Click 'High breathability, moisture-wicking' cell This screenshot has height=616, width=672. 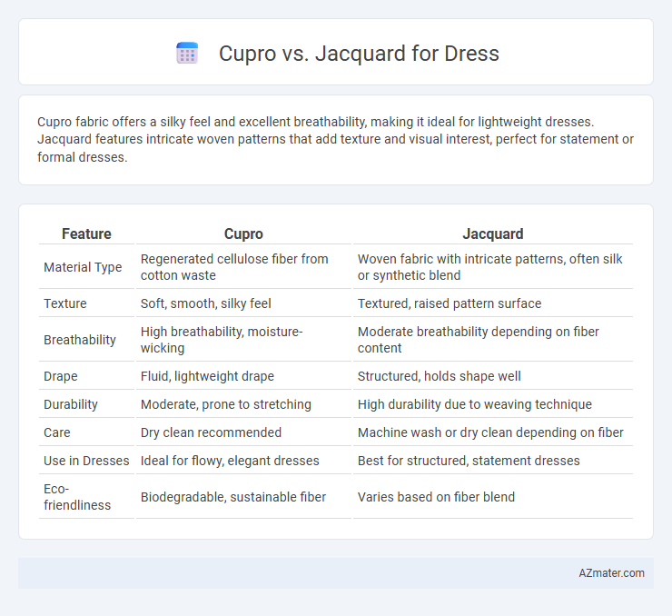(x=243, y=340)
